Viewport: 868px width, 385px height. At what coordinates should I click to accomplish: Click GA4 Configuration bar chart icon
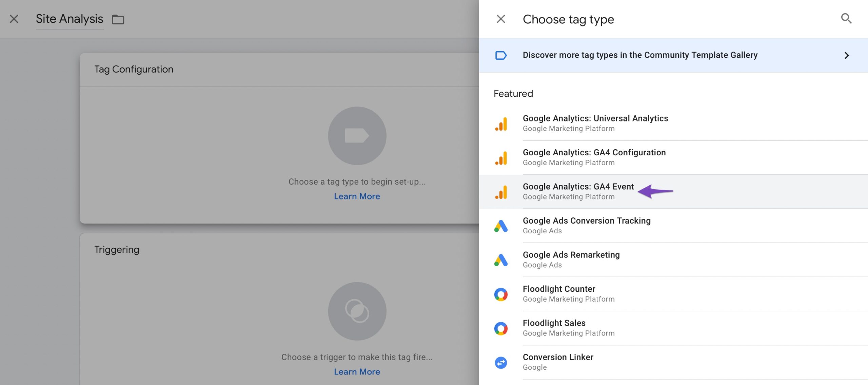pos(501,158)
